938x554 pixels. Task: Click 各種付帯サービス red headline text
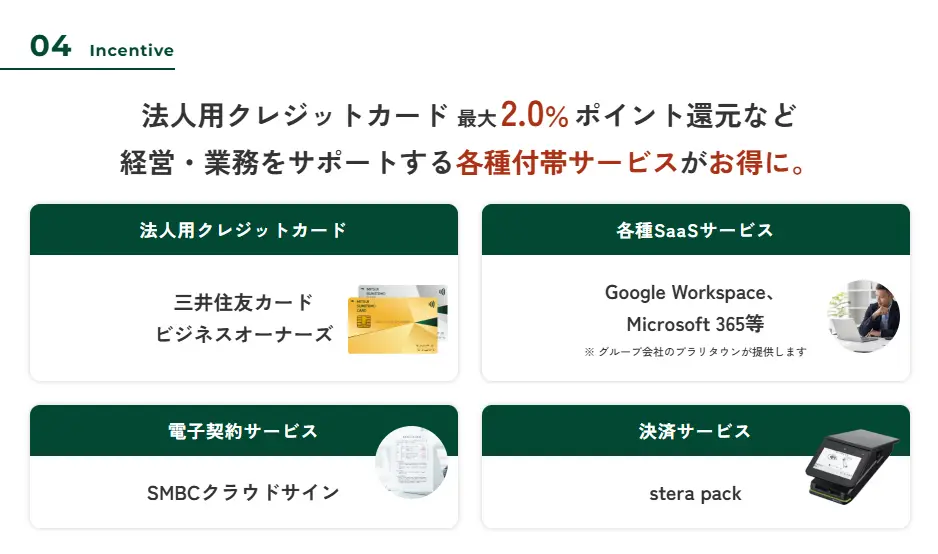pyautogui.click(x=567, y=162)
